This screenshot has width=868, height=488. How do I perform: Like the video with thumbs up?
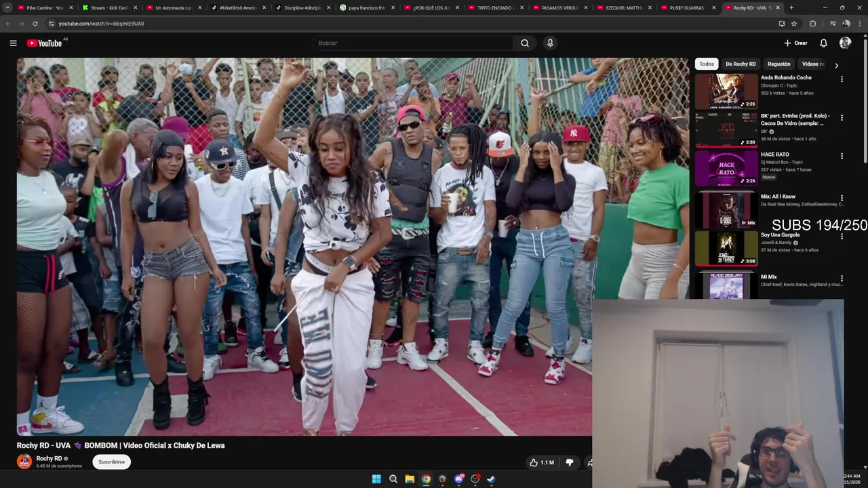point(542,462)
